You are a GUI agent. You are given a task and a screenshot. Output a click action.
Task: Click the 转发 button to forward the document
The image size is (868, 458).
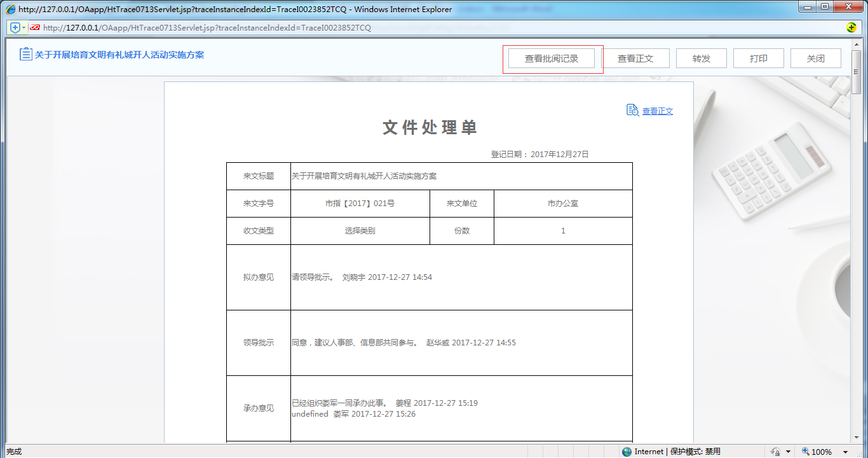pyautogui.click(x=701, y=58)
